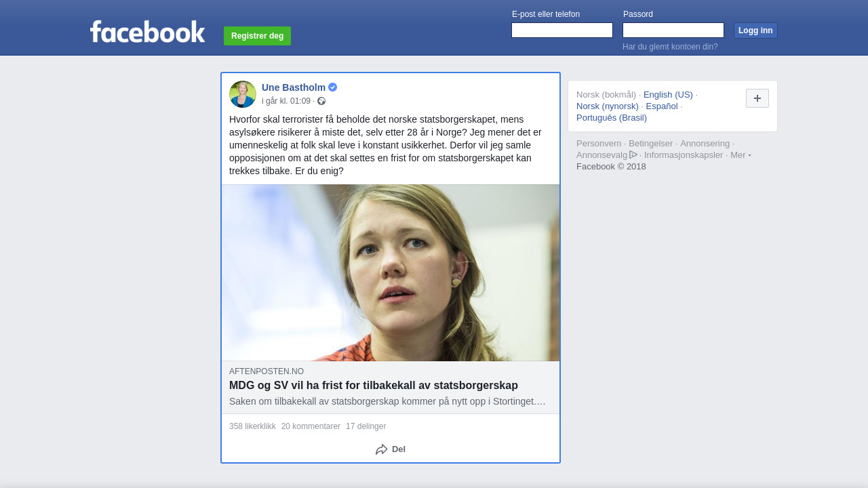Switch language to English (US)
The width and height of the screenshot is (868, 488).
668,95
